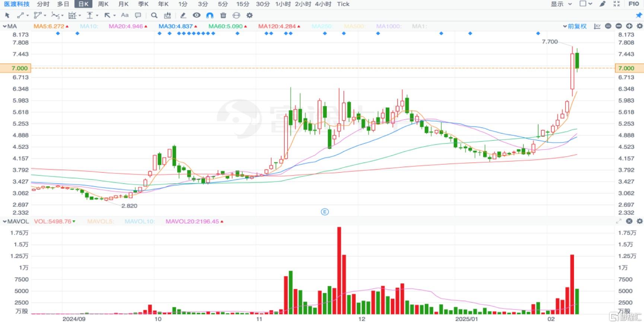Viewport: 644px width, 324px height.
Task: Open the layout square dropdown
Action: pyautogui.click(x=586, y=4)
